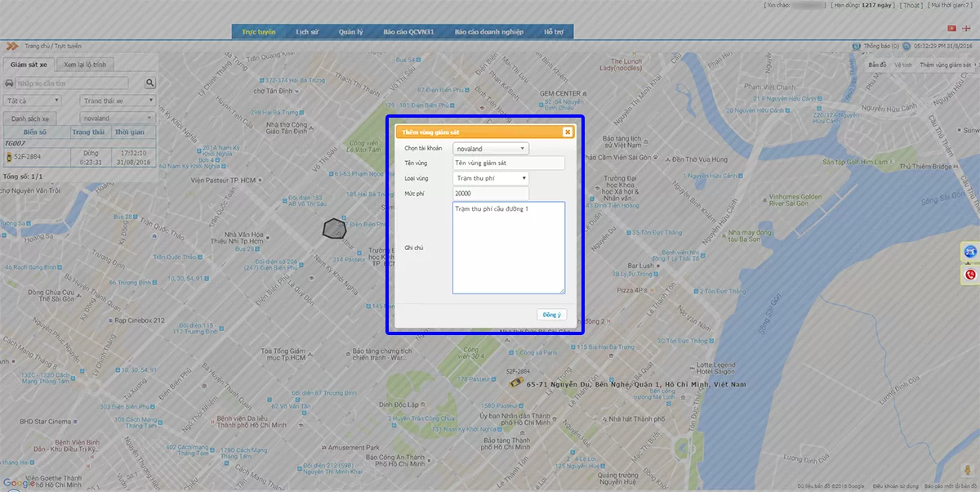Open the Chọn tài khoản novaland dropdown
980x492 pixels.
[x=491, y=149]
